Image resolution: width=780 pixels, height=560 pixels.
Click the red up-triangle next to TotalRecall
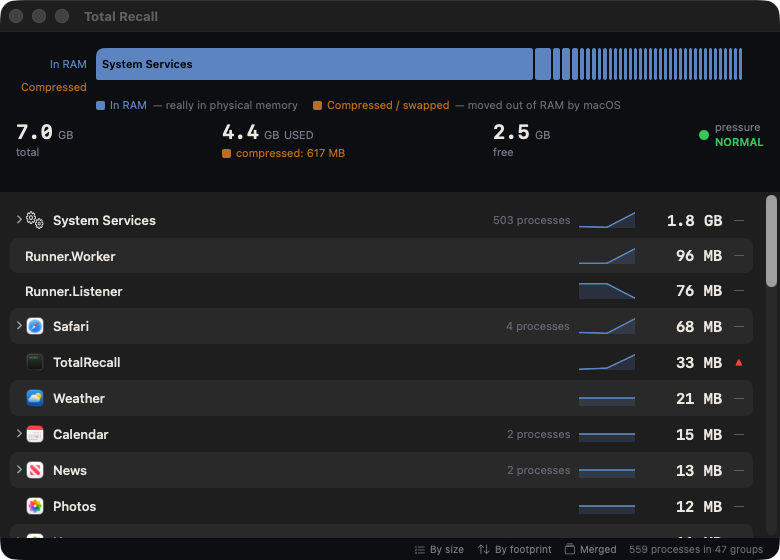739,363
